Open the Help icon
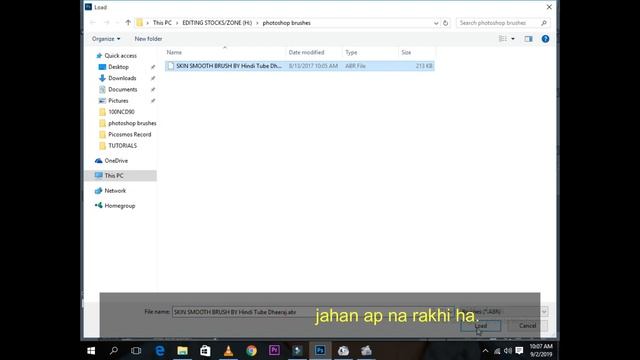The height and width of the screenshot is (360, 640). [545, 39]
